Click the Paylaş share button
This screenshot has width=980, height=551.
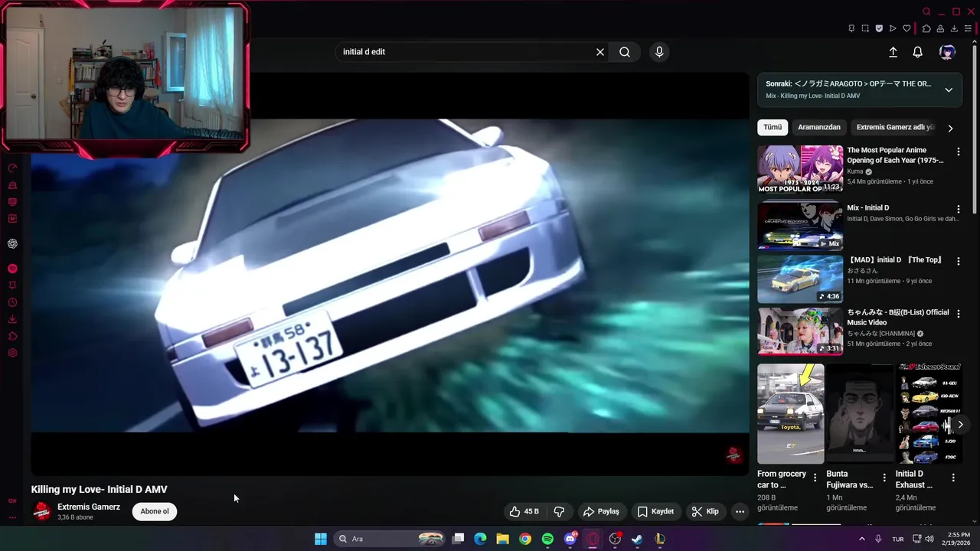(x=601, y=511)
